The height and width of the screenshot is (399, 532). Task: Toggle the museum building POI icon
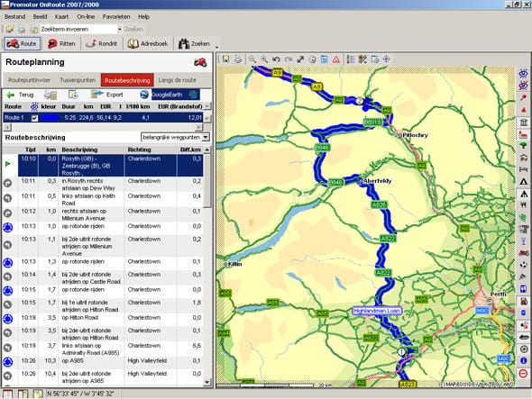tap(524, 122)
